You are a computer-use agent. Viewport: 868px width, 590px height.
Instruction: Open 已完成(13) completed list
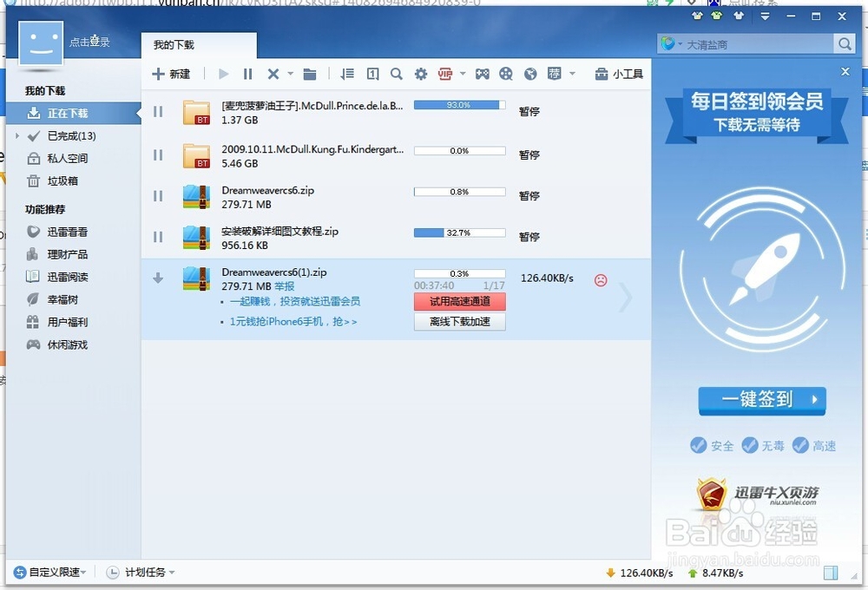tap(71, 135)
